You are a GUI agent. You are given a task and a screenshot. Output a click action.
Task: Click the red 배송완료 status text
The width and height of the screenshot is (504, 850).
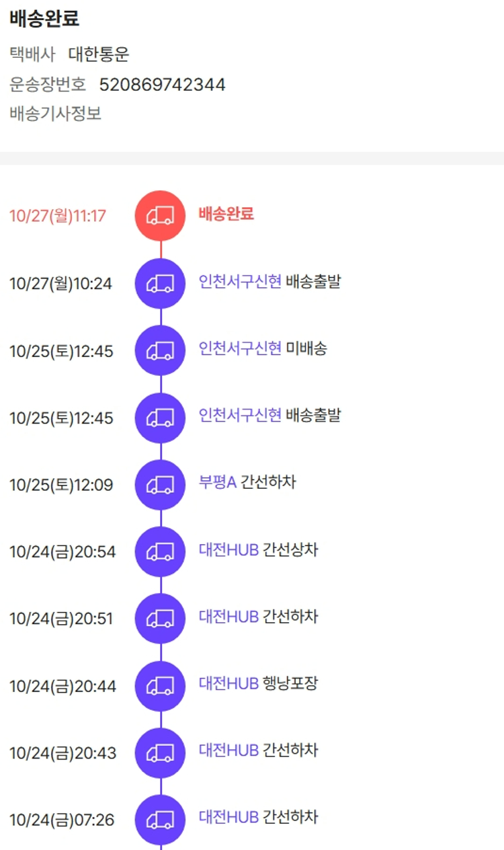pos(226,215)
